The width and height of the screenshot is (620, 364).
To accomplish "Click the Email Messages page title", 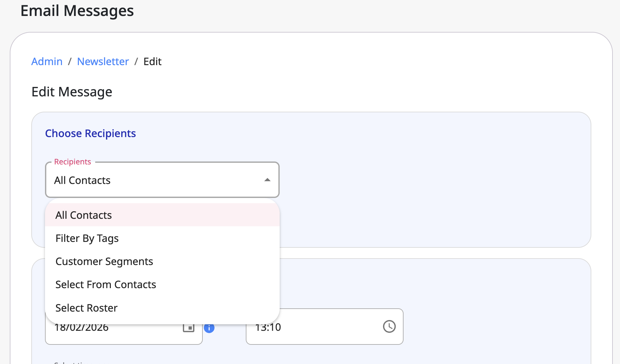I will coord(77,10).
